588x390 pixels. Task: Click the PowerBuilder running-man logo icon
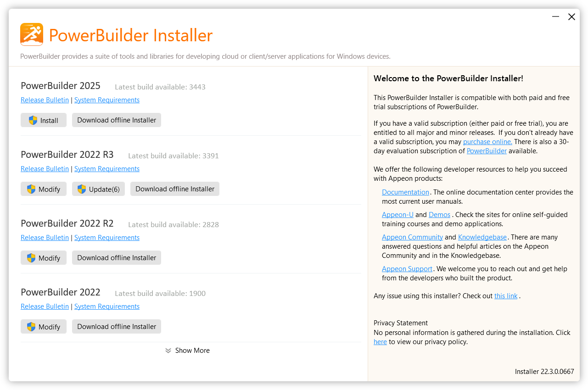[32, 34]
